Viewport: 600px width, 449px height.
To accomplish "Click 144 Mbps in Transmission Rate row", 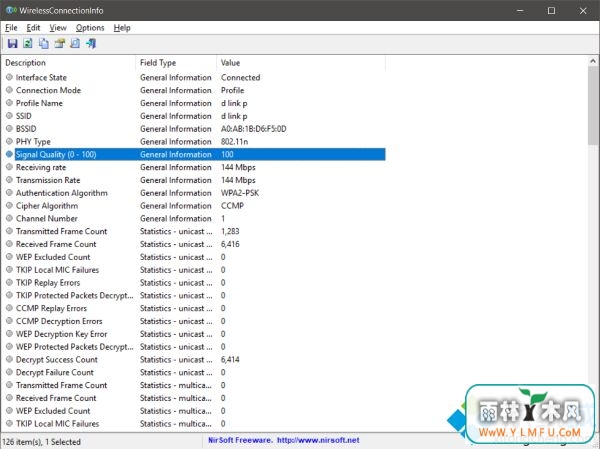I will pos(238,180).
